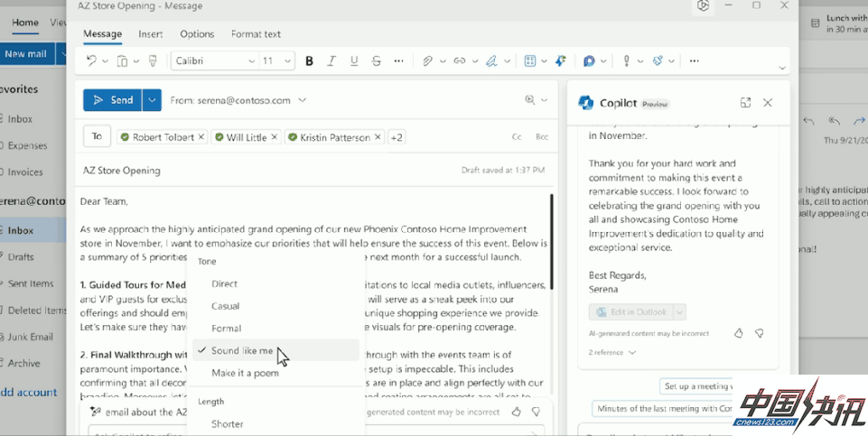Switch to the Insert tab
The height and width of the screenshot is (436, 868).
coord(151,33)
